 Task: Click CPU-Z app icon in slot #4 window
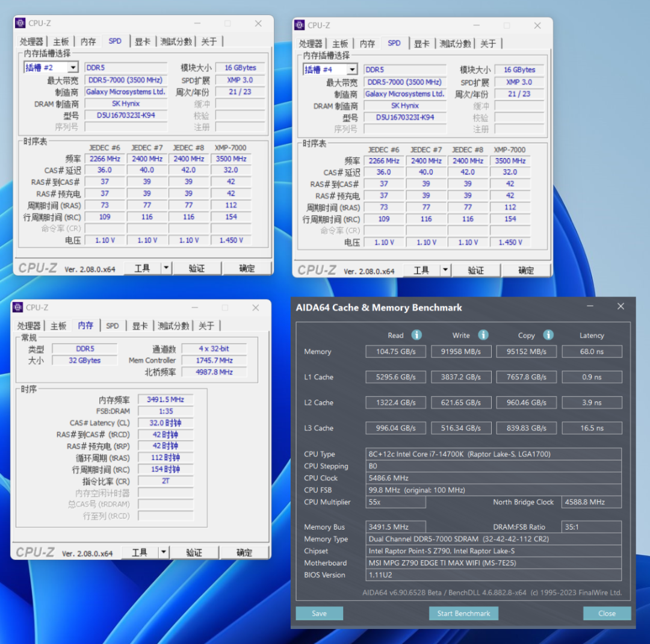coord(299,25)
